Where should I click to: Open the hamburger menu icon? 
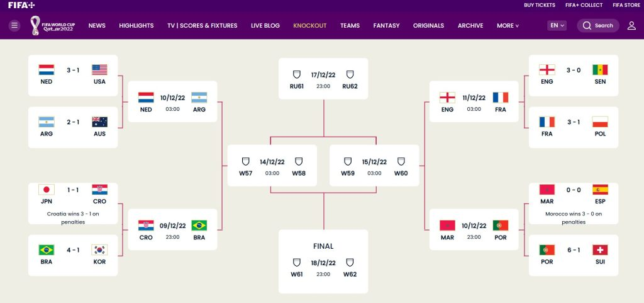14,26
